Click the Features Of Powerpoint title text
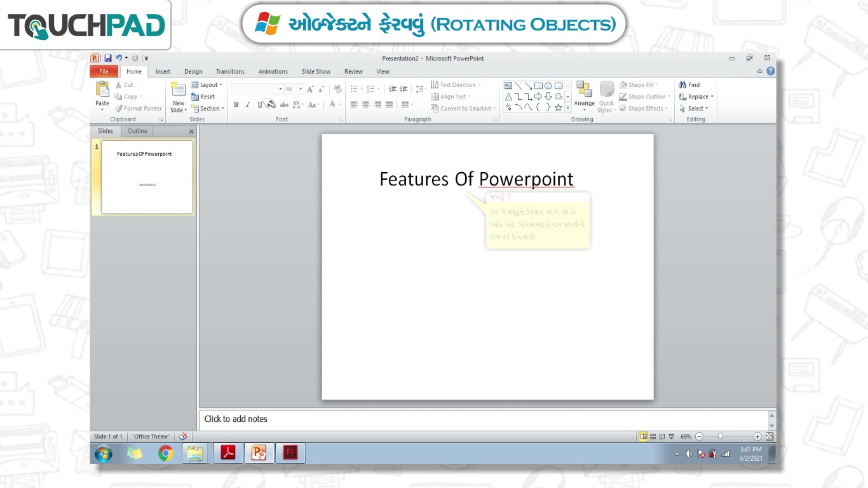 click(477, 179)
